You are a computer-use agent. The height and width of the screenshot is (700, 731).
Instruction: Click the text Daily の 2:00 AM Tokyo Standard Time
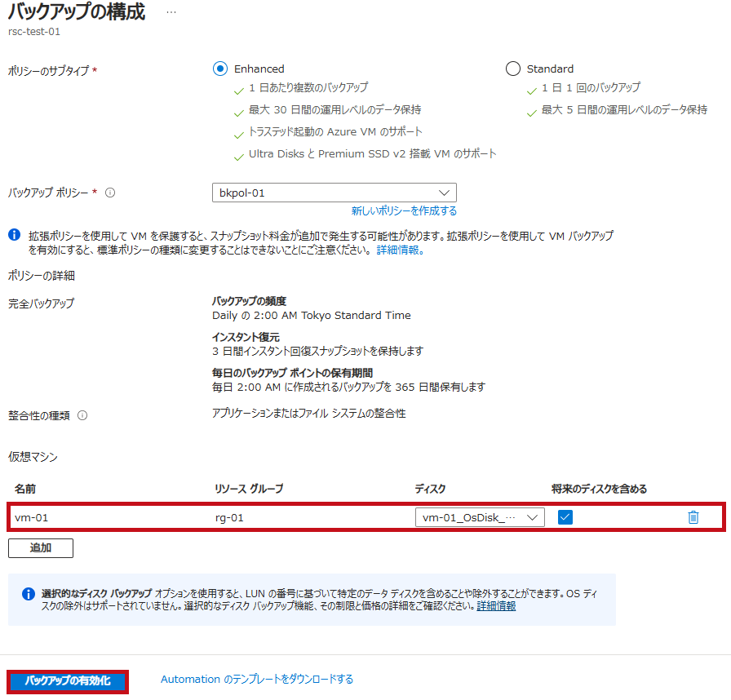pyautogui.click(x=312, y=316)
